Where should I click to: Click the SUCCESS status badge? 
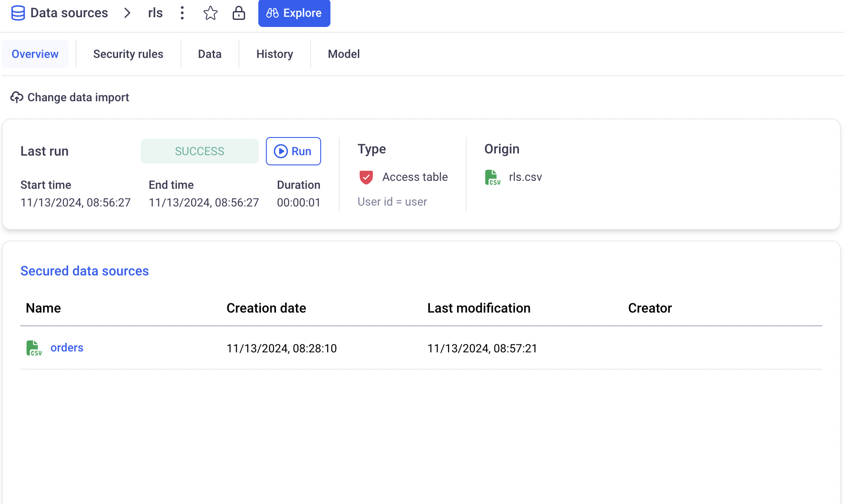[x=199, y=151]
